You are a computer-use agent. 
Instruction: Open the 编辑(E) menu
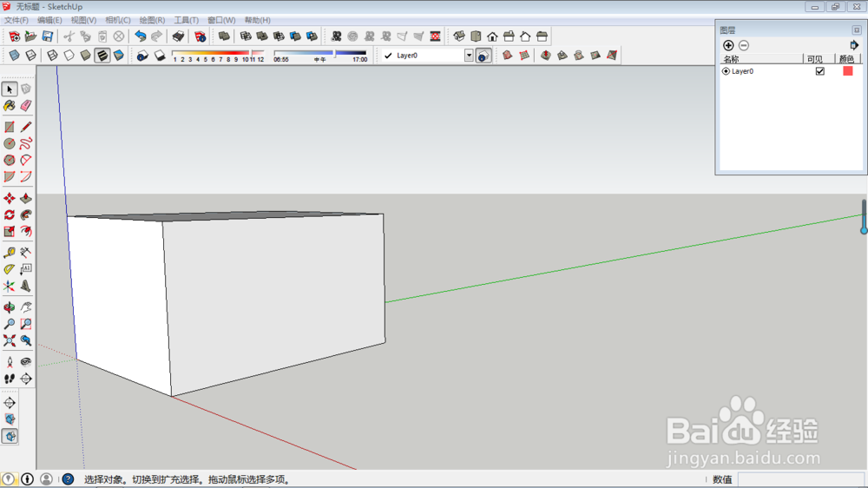pos(49,20)
